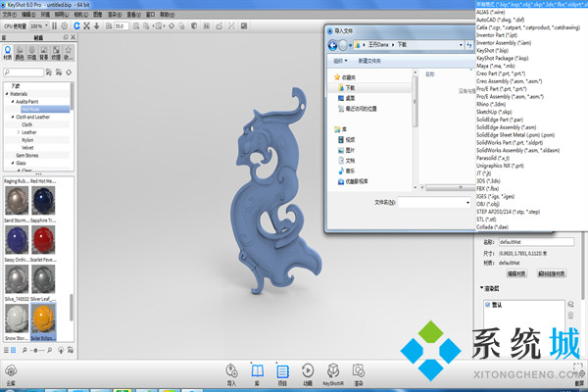
Task: Toggle the 雪认 checkbox in render layers
Action: (488, 305)
